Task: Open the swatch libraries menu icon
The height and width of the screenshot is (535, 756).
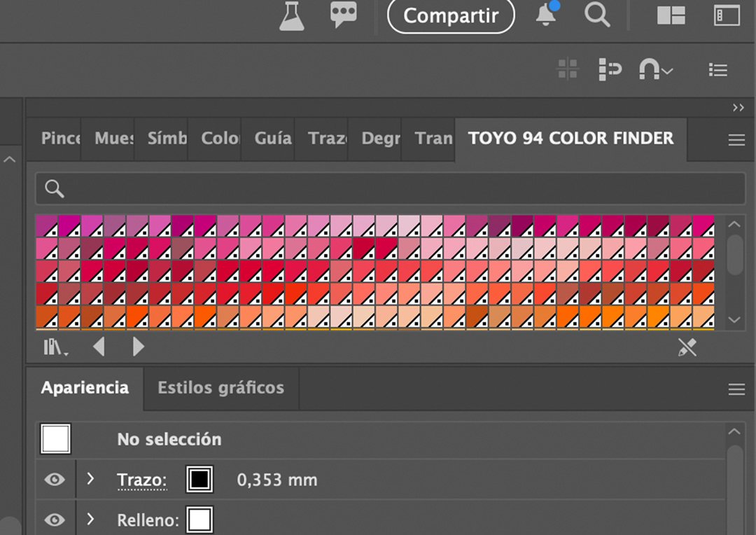Action: pos(55,347)
